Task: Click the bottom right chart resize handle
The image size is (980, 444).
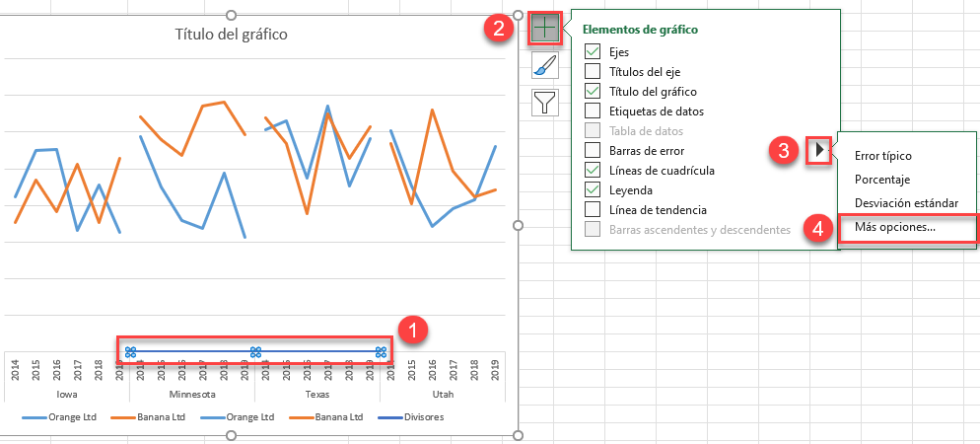Action: pyautogui.click(x=519, y=434)
